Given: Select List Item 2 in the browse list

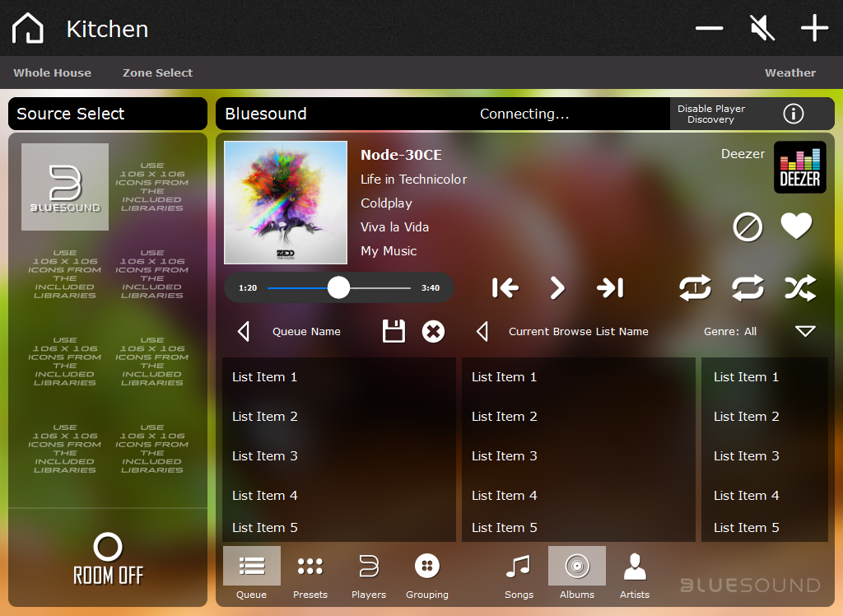Looking at the screenshot, I should 579,417.
